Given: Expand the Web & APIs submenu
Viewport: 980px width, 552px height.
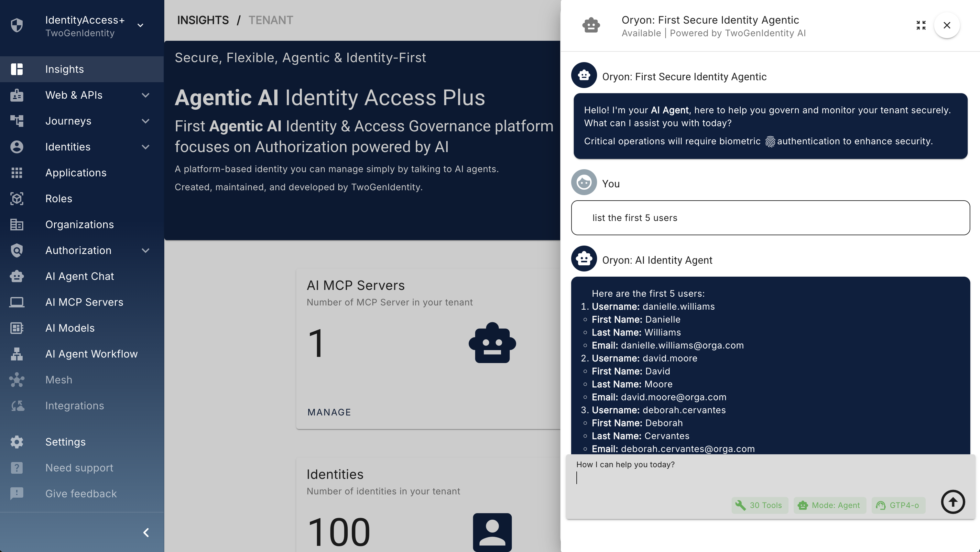Looking at the screenshot, I should click(145, 95).
